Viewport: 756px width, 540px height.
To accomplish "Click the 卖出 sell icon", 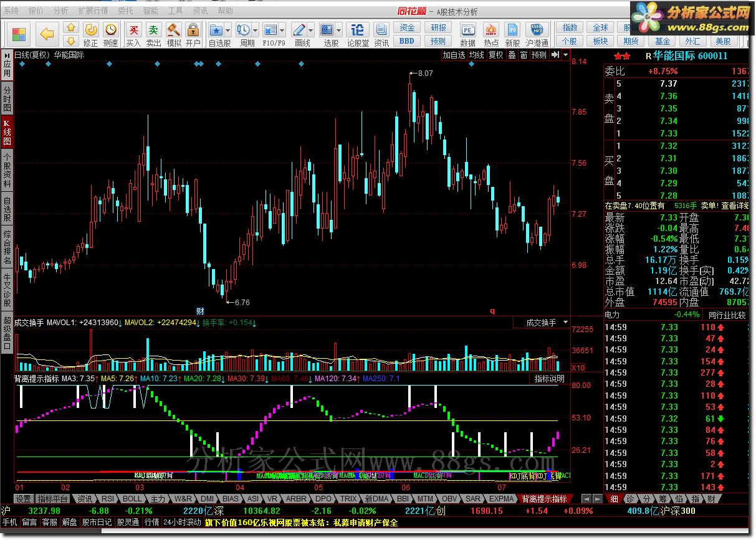I will pyautogui.click(x=153, y=34).
